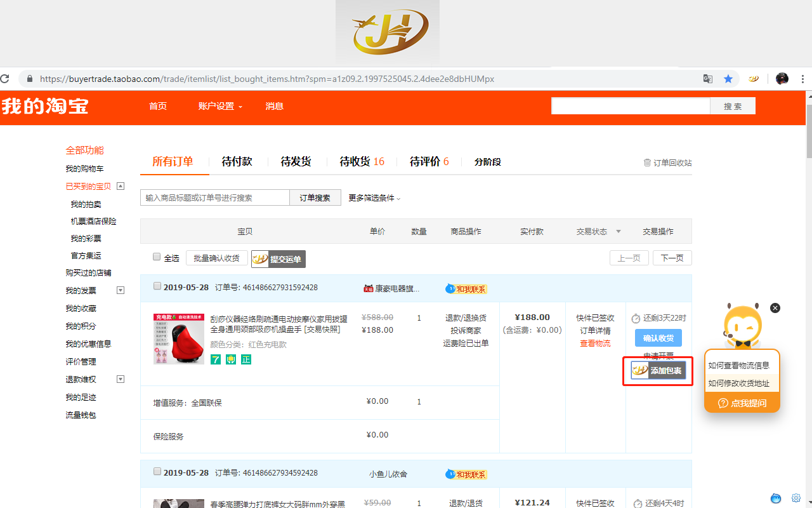This screenshot has width=812, height=508.
Task: Bookmark this page with the star icon
Action: point(728,79)
